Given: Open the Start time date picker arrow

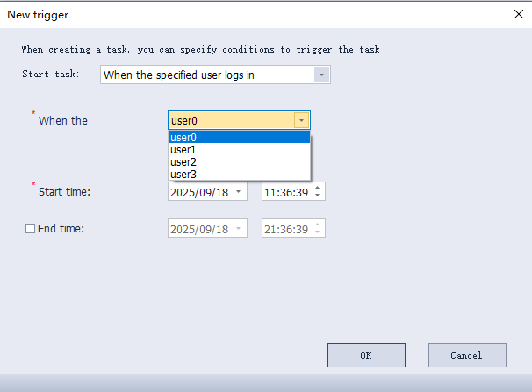Looking at the screenshot, I should 238,191.
